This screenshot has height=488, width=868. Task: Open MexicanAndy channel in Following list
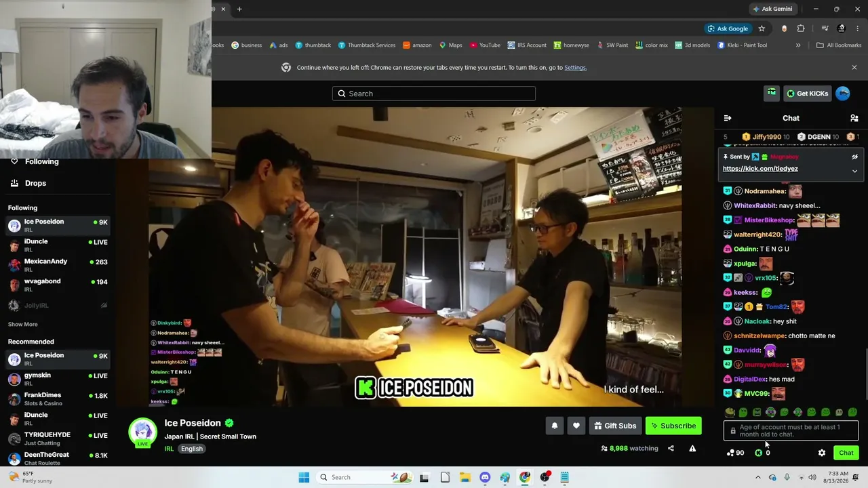(x=58, y=265)
